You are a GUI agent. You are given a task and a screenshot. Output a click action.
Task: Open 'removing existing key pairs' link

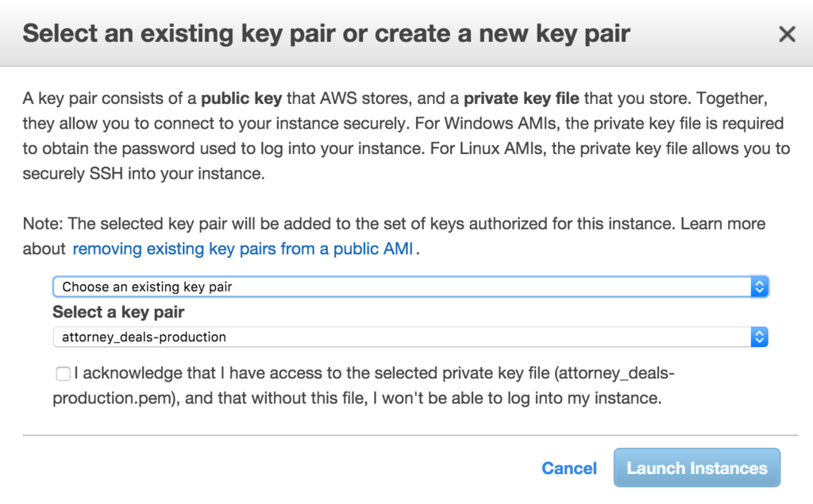pyautogui.click(x=242, y=249)
